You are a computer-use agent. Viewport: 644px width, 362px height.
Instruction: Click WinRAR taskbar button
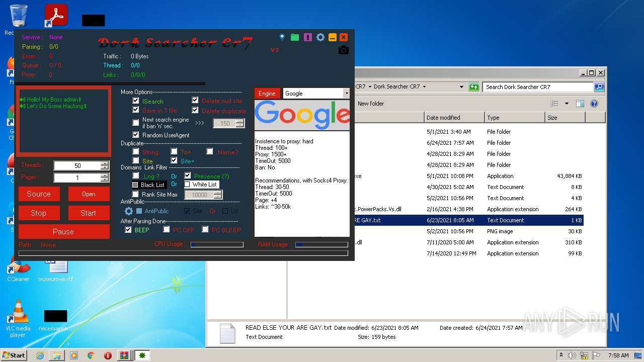click(x=124, y=355)
